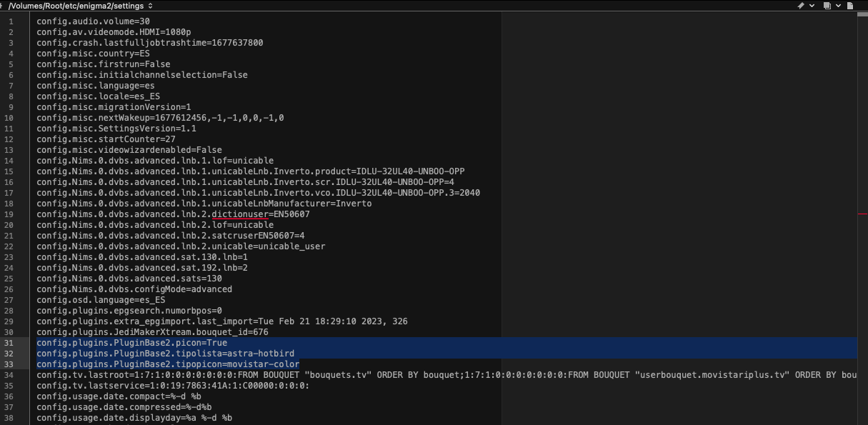Open the file path popup for enigma2/settings
The width and height of the screenshot is (868, 425).
click(x=80, y=6)
